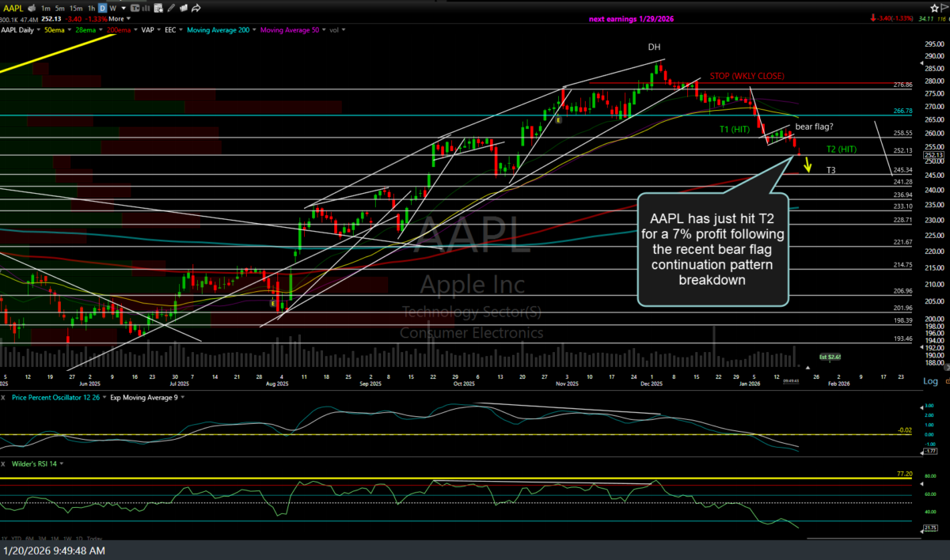Click the notes annotation icon
Screen dimensions: 950x560
pyautogui.click(x=183, y=8)
